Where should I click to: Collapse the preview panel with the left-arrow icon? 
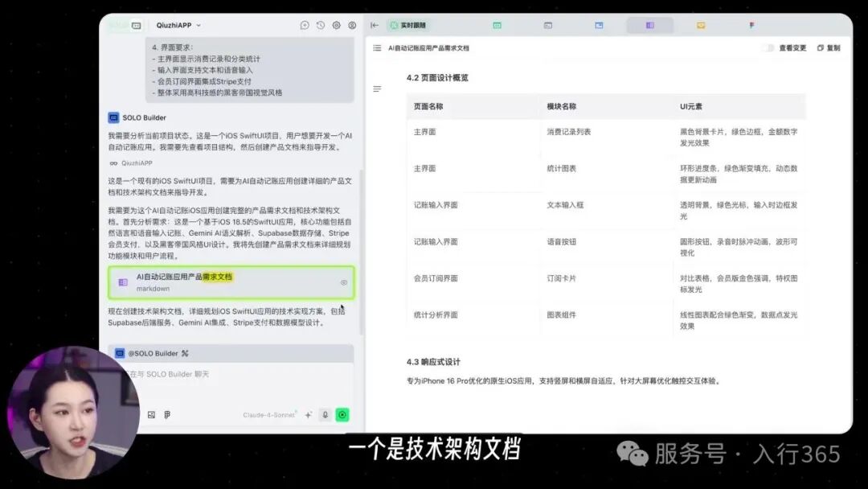(375, 25)
